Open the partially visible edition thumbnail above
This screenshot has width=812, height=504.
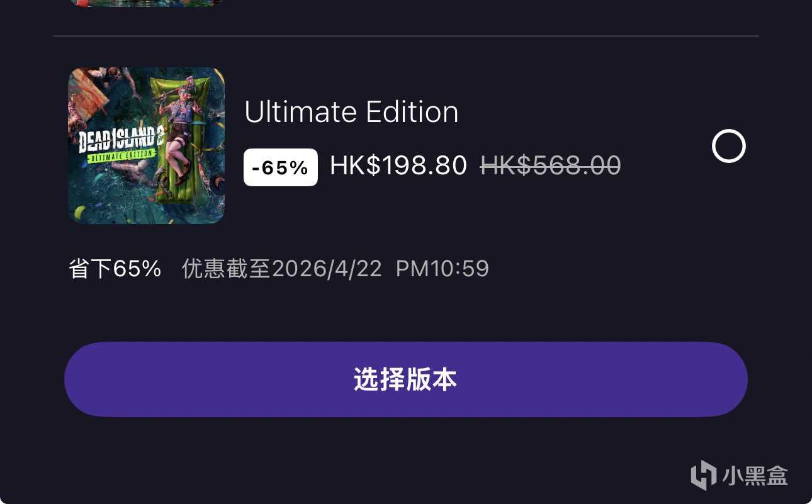click(x=146, y=3)
